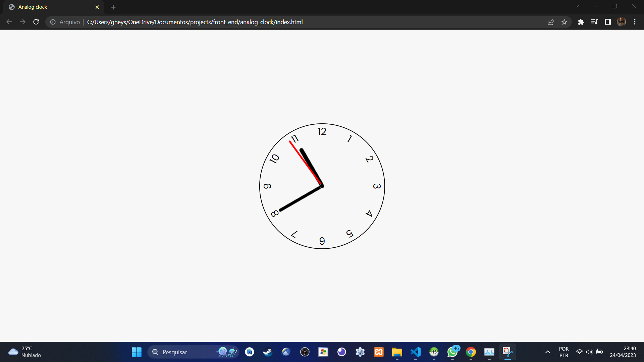The image size is (644, 362).
Task: Bookmark this page with the star icon
Action: [x=564, y=22]
